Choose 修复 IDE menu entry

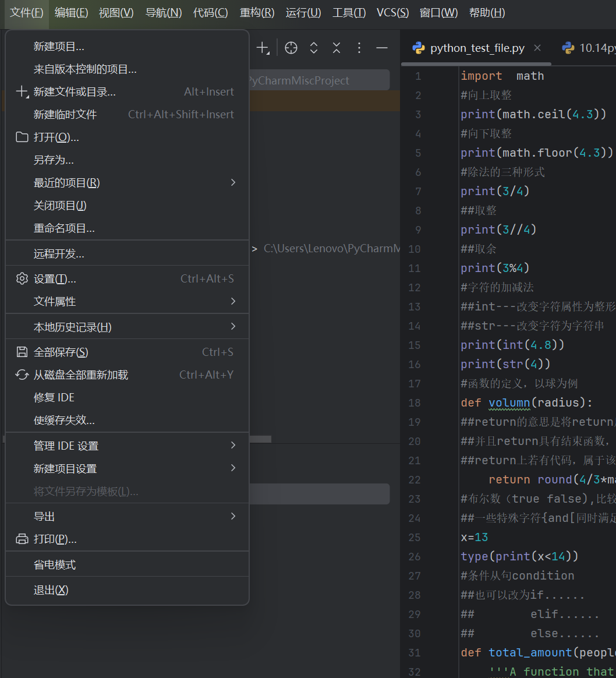click(127, 397)
